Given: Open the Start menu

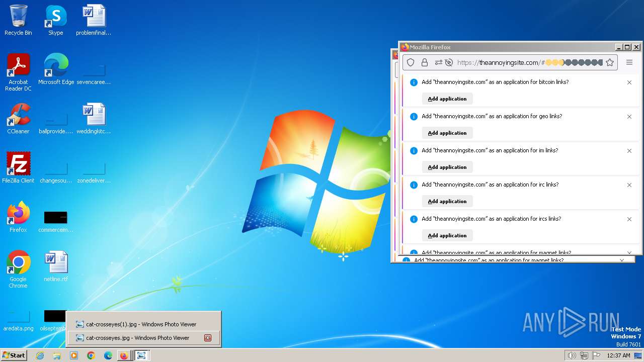Looking at the screenshot, I should click(14, 355).
